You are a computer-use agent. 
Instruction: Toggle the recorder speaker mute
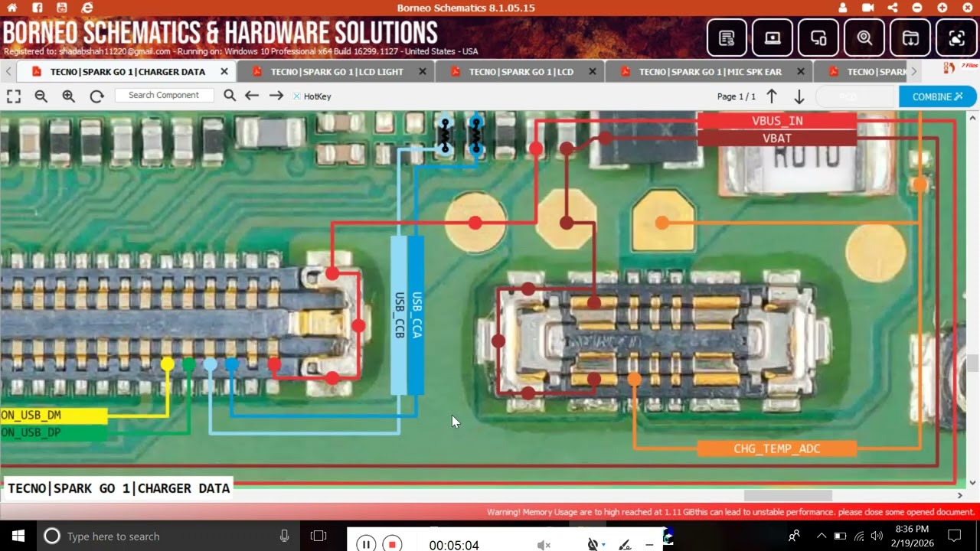point(544,545)
